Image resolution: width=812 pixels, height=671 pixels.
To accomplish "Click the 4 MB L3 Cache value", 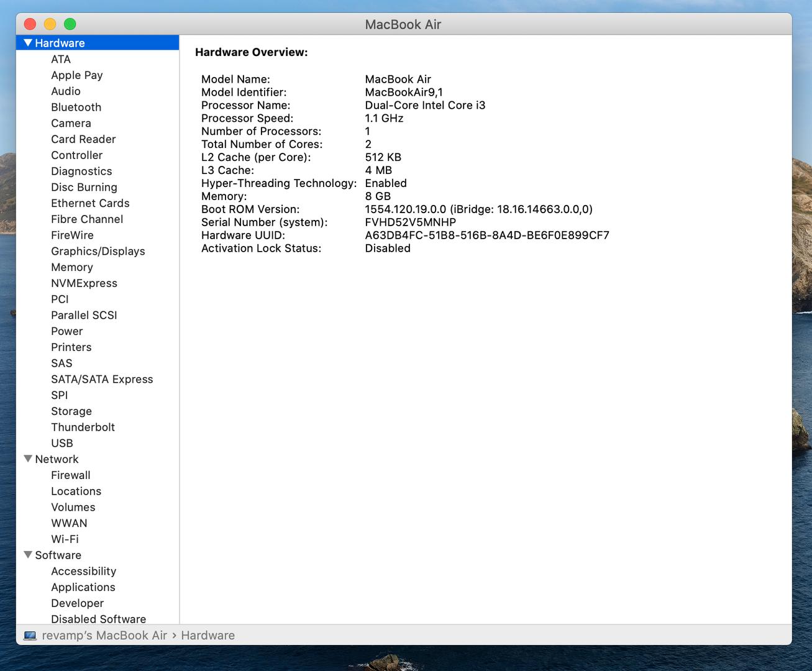I will (x=378, y=170).
